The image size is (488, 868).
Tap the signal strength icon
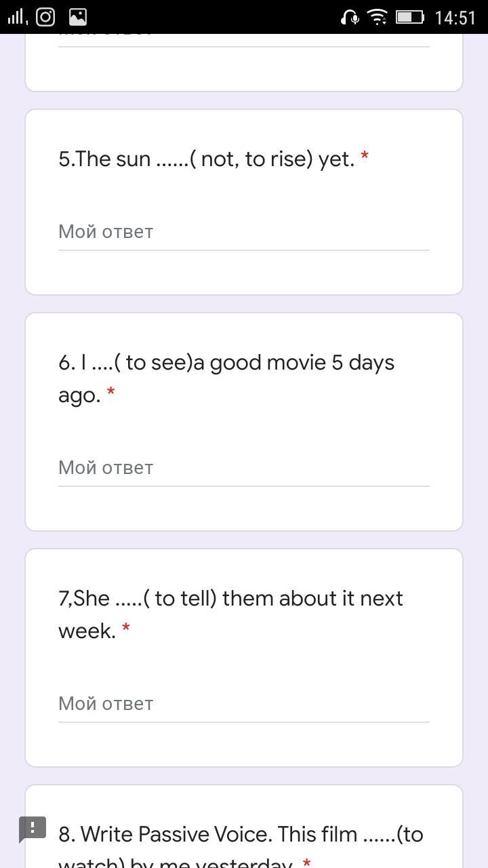(16, 16)
